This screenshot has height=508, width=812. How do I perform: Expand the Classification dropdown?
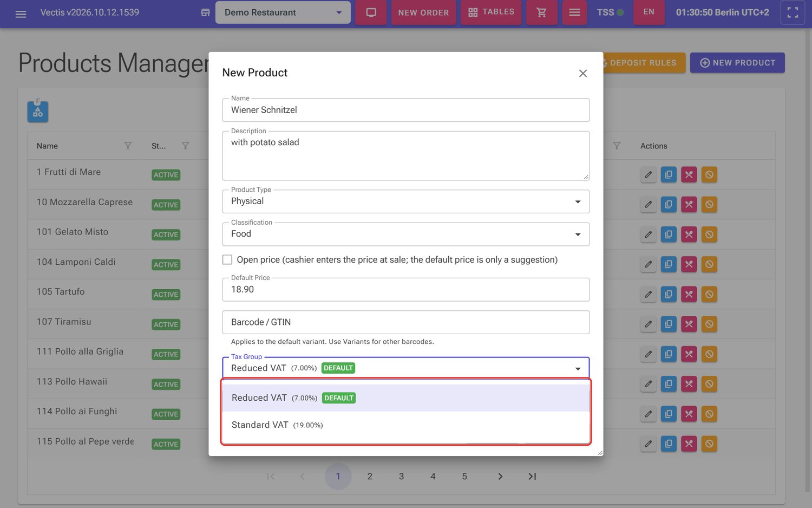(x=405, y=234)
